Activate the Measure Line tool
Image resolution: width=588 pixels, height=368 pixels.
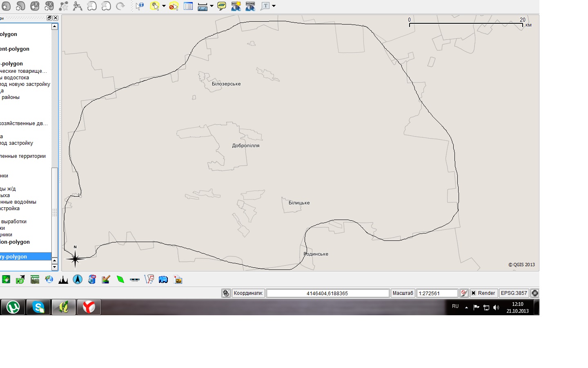pos(203,6)
